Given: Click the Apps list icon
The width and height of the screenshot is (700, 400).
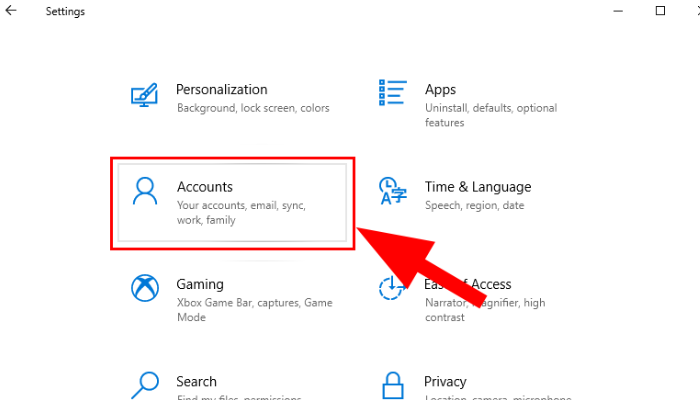Looking at the screenshot, I should point(391,92).
